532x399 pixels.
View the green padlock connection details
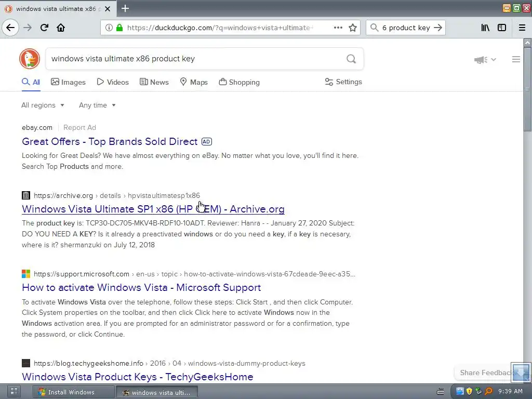coord(119,28)
